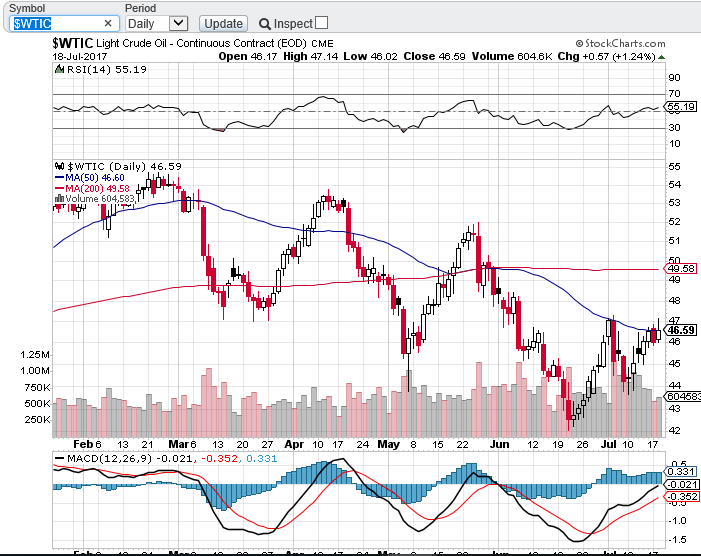Click the Volume 604.6K header value
The width and height of the screenshot is (701, 556).
(512, 56)
